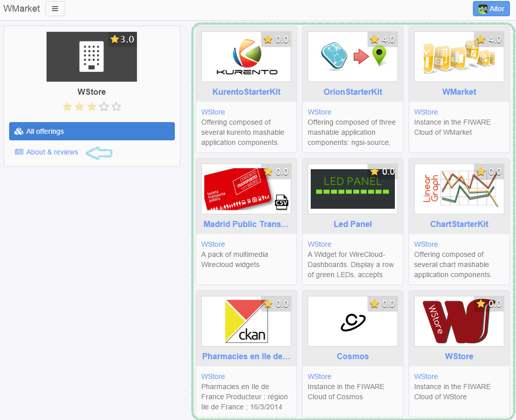
Task: Click the star rating on KurentoStarterKit card
Action: (x=276, y=40)
